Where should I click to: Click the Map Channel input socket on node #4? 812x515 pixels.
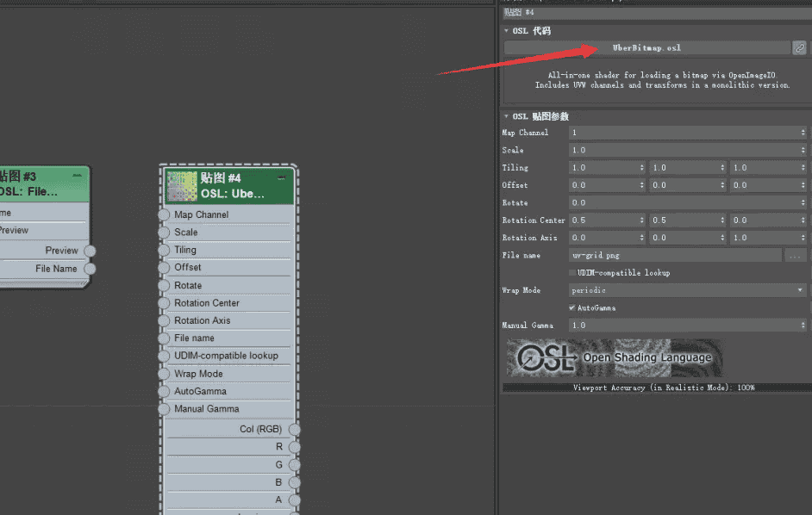click(165, 214)
